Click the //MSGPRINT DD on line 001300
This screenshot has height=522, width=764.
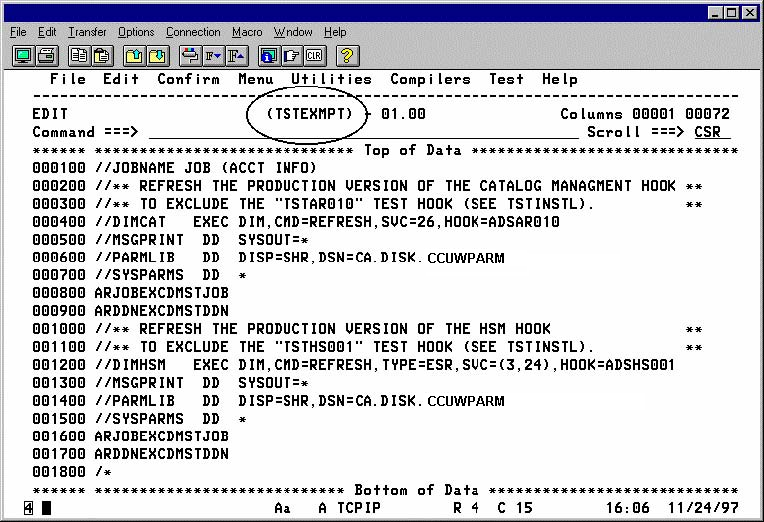click(x=157, y=383)
